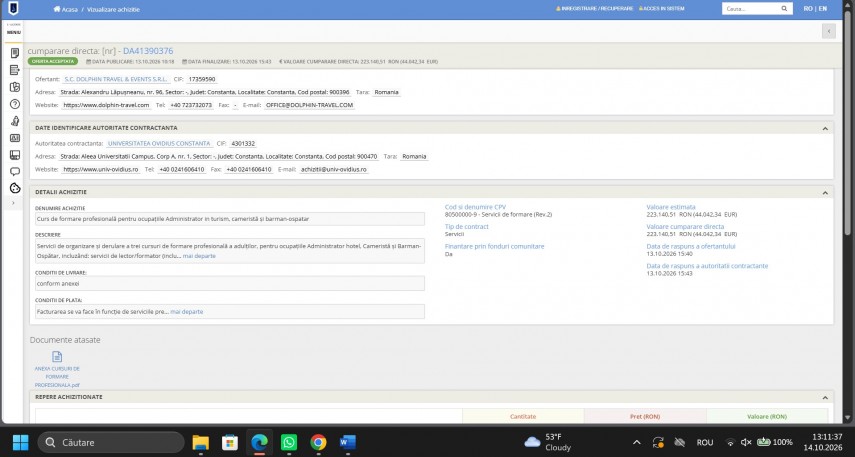The width and height of the screenshot is (855, 457).
Task: Click the back arrow button at top right
Action: click(x=828, y=31)
